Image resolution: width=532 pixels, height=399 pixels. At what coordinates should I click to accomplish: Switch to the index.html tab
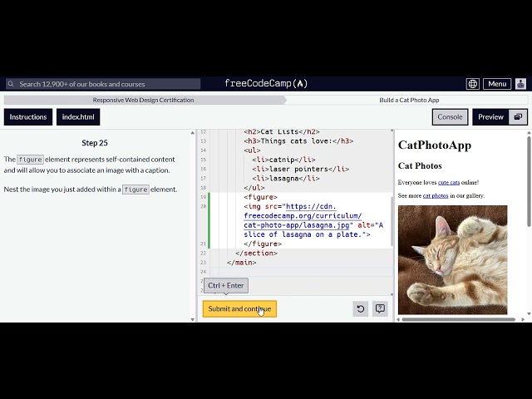click(x=78, y=117)
